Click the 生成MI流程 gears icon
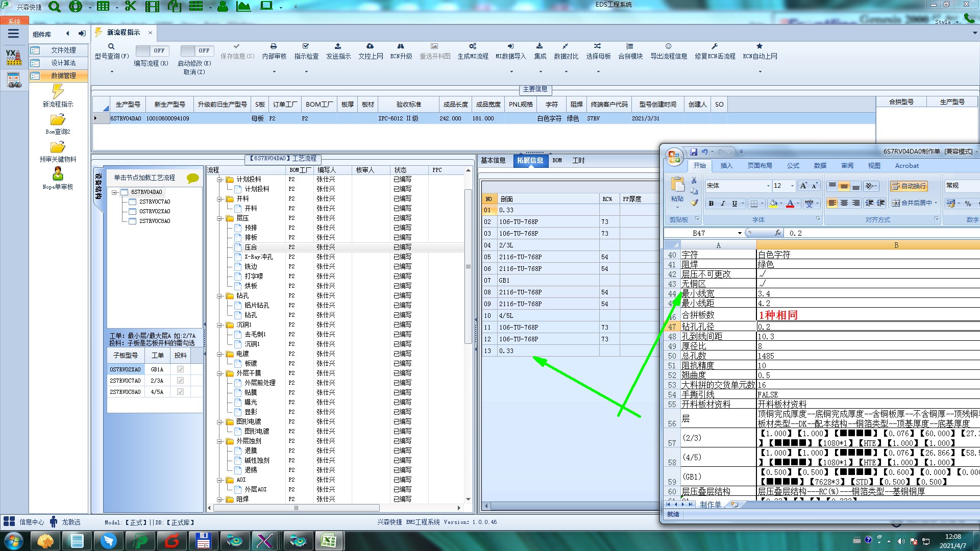Image resolution: width=980 pixels, height=551 pixels. 473,46
